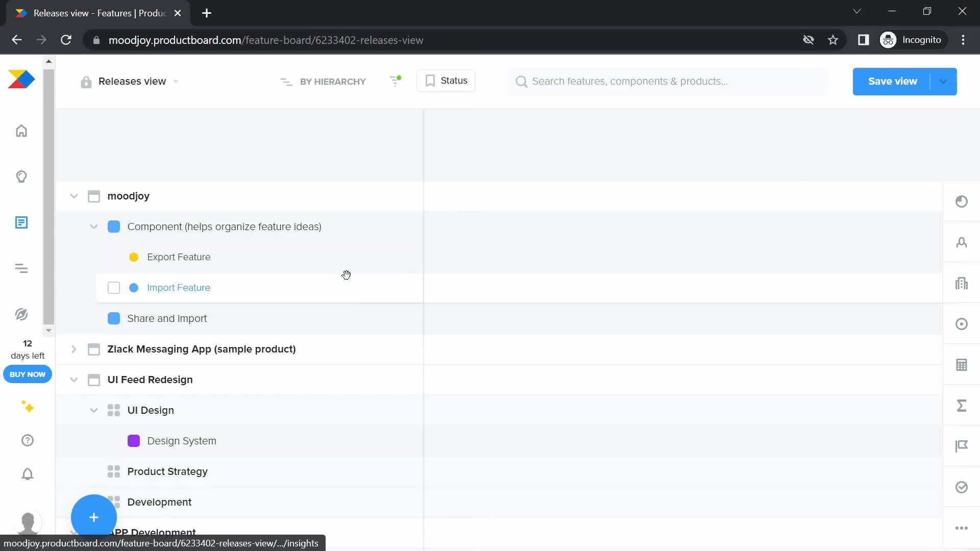Go back with the browser back arrow
The image size is (980, 551).
(x=17, y=40)
